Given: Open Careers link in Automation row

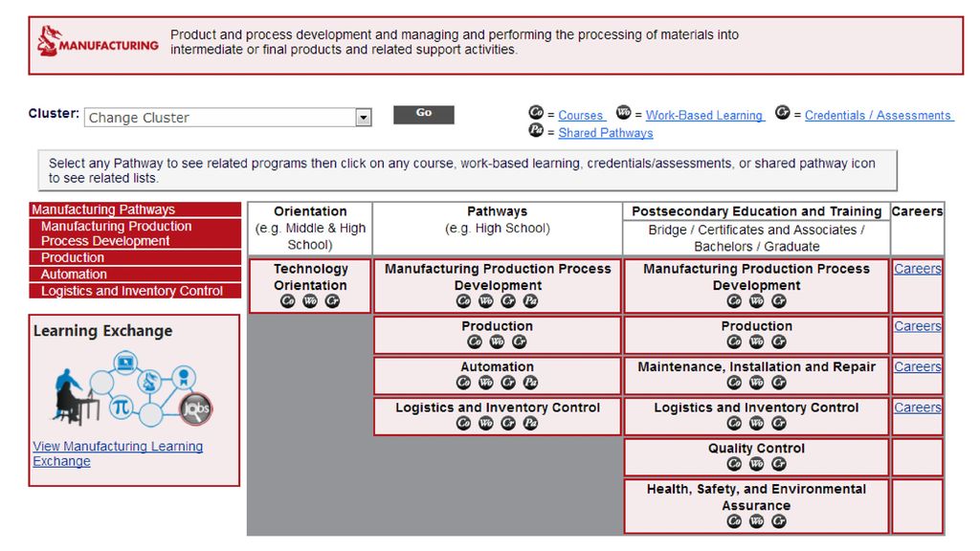Looking at the screenshot, I should [917, 366].
